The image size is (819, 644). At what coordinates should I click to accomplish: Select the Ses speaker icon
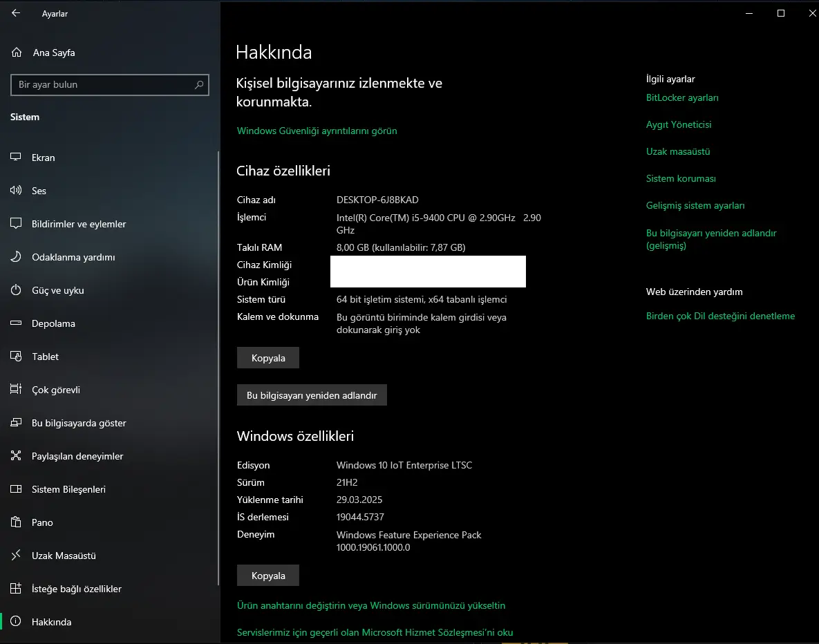(16, 190)
